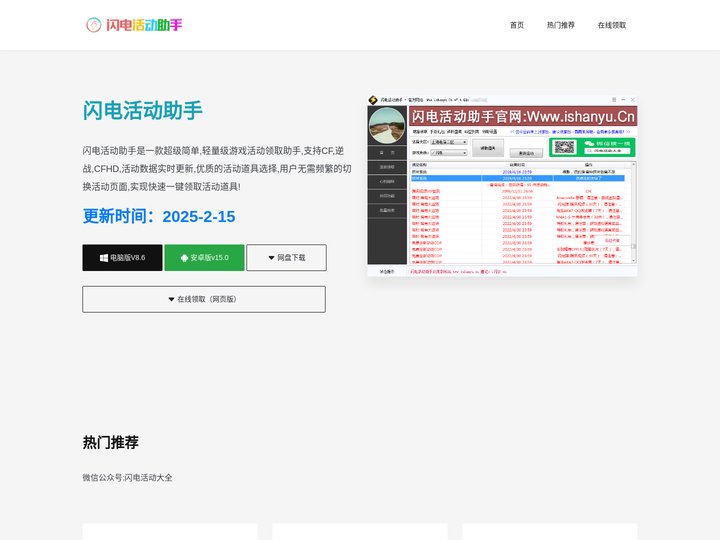Open the 首页 nav item
The width and height of the screenshot is (720, 540).
tap(517, 25)
